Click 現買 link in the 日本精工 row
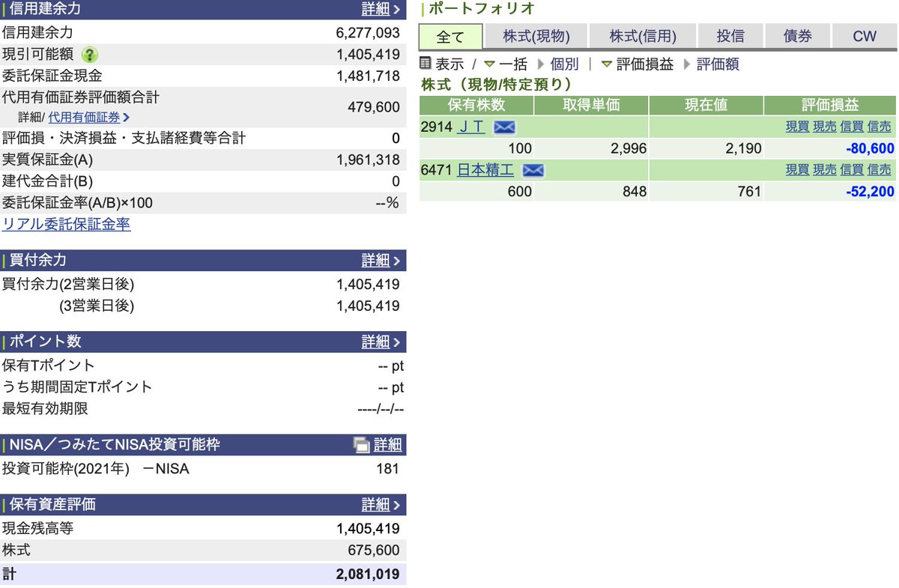 point(797,170)
